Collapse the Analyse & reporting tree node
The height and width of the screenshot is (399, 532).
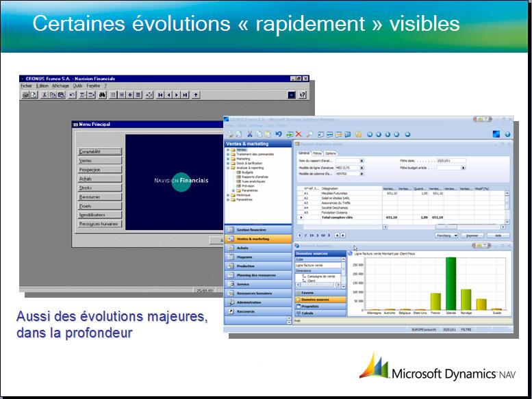pyautogui.click(x=227, y=168)
